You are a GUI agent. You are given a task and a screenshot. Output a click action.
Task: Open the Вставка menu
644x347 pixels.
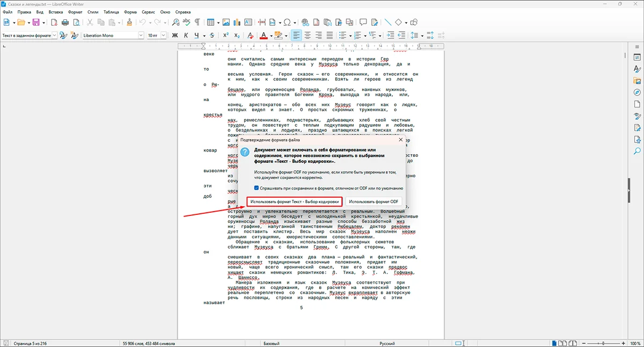[x=56, y=11]
